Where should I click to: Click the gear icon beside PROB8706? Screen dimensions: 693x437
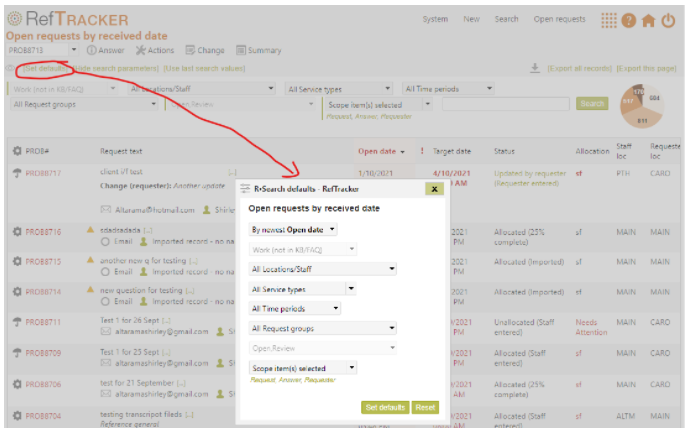click(17, 384)
